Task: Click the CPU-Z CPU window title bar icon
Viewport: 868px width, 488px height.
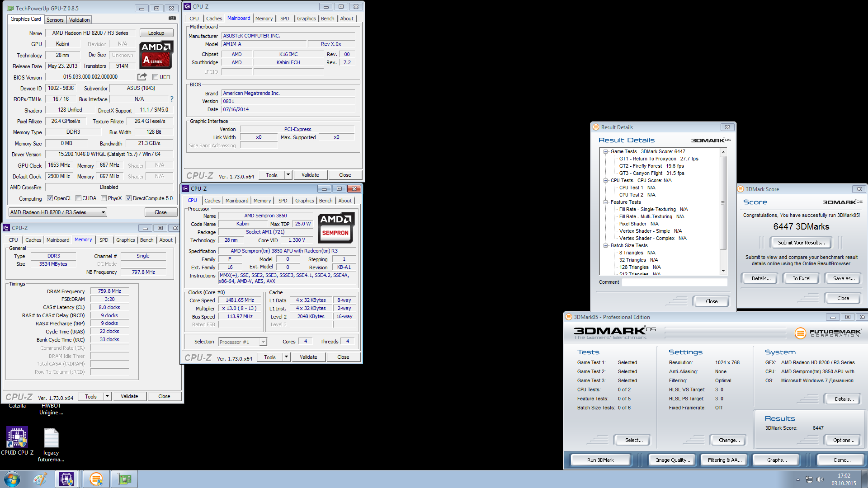Action: click(185, 189)
